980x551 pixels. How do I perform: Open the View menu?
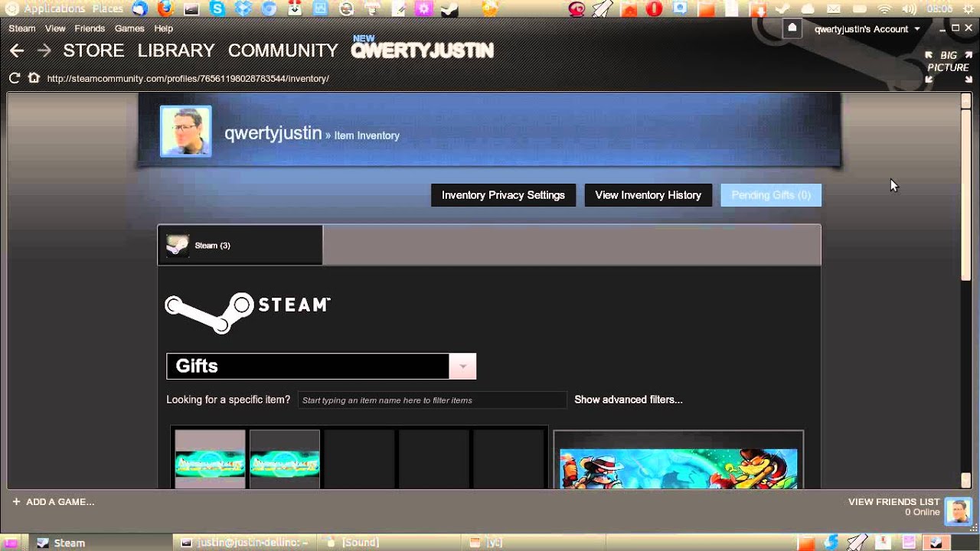click(55, 28)
